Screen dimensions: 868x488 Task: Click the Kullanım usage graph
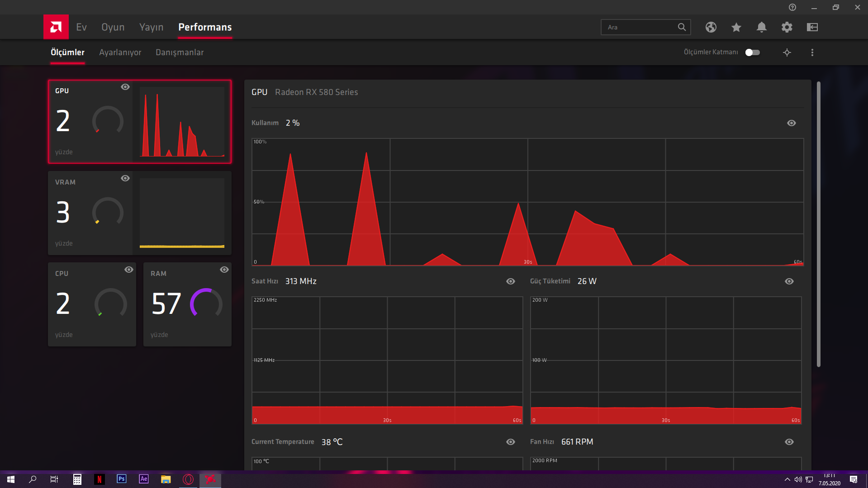tap(527, 202)
